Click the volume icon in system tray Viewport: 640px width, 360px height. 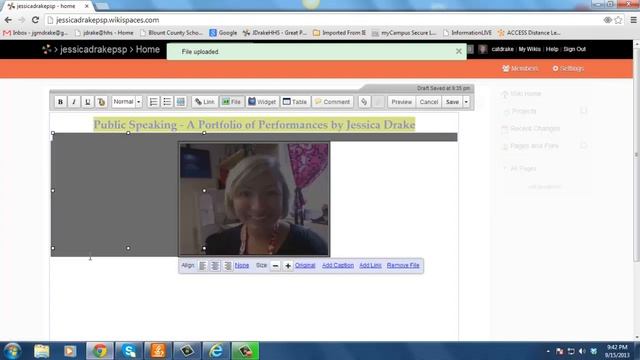point(582,351)
